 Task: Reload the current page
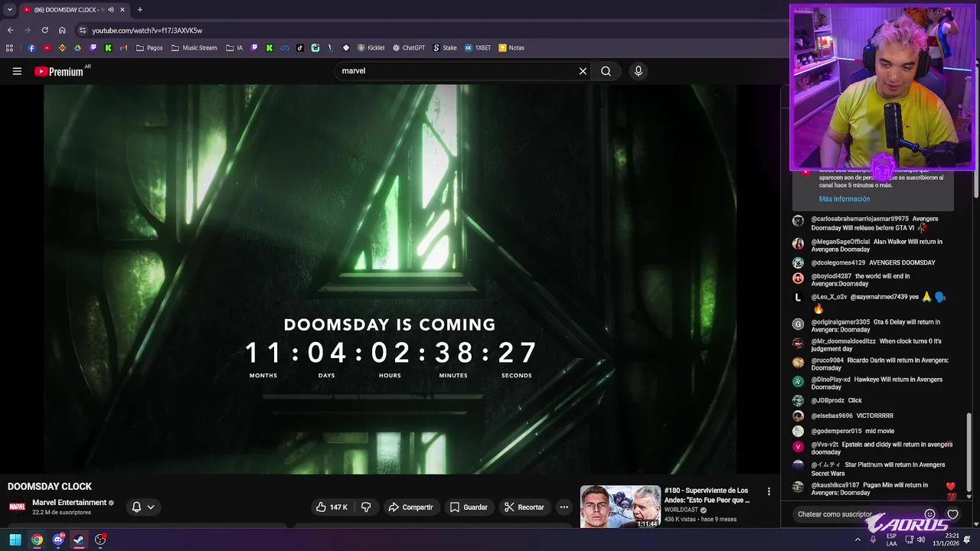click(44, 30)
